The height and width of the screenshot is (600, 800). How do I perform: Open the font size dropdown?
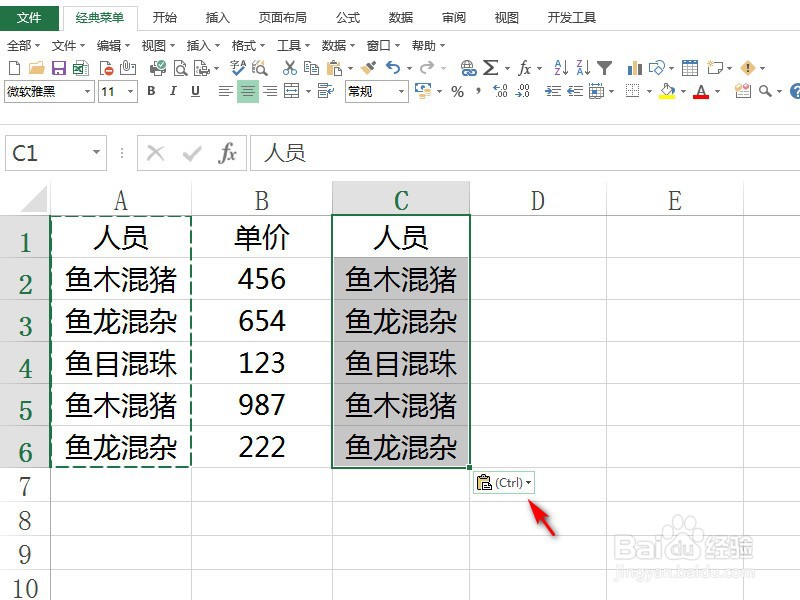(131, 90)
